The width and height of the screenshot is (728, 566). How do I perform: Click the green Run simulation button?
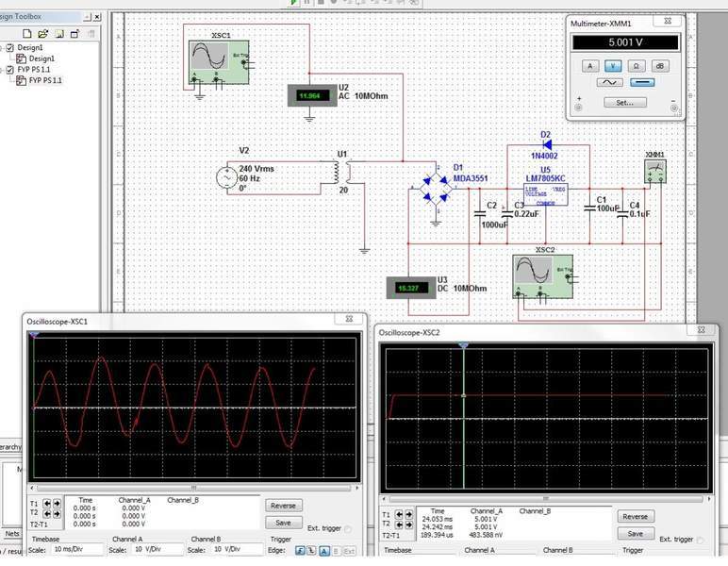(295, 4)
